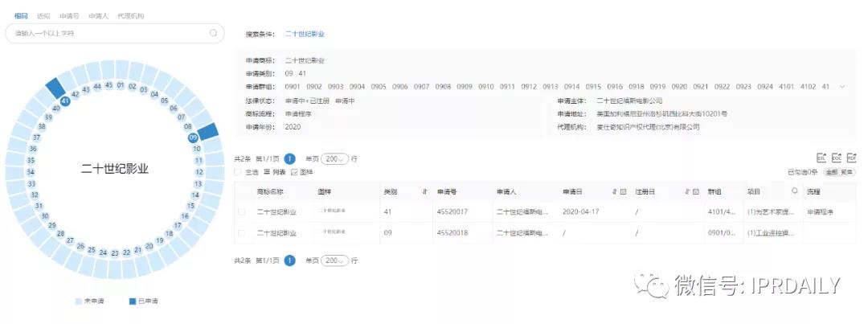Screen dimensions: 868x324
Task: Switch to the 申请人 search tab
Action: tap(99, 16)
